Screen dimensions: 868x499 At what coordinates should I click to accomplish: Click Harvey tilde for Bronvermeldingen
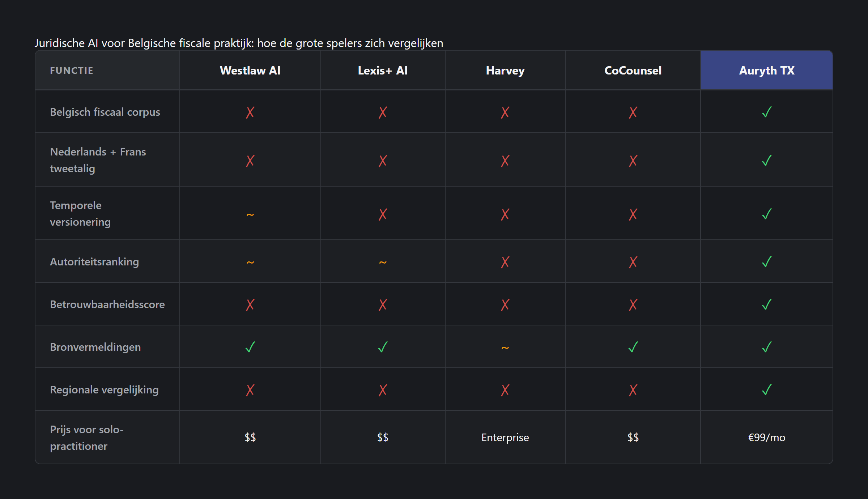coord(505,347)
